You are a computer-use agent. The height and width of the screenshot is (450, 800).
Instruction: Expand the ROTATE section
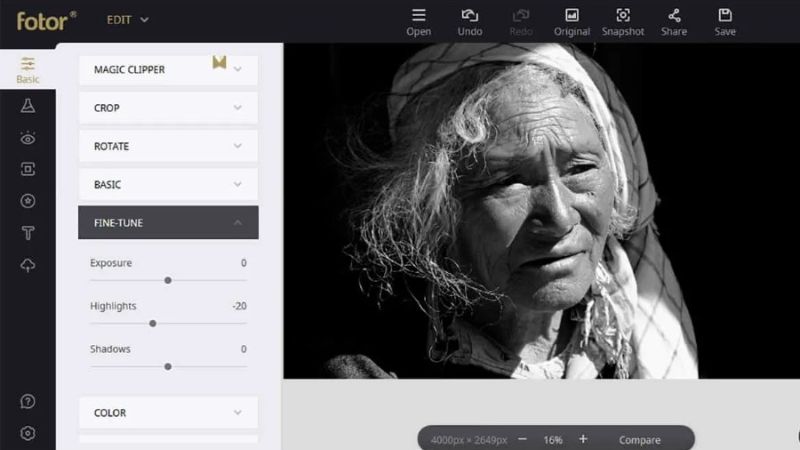[168, 146]
